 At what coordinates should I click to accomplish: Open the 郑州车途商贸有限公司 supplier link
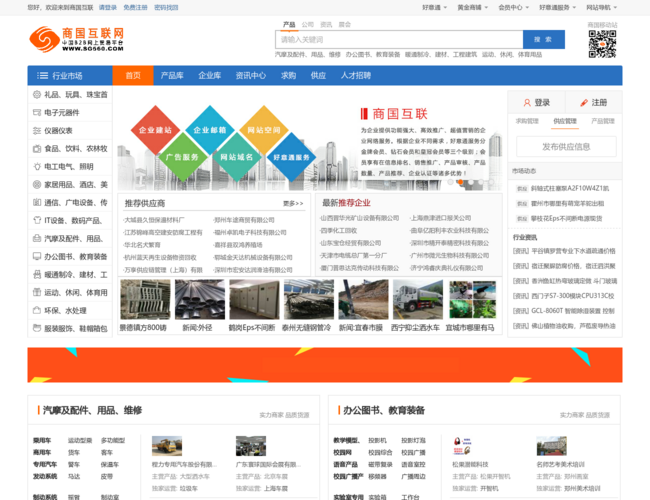pyautogui.click(x=244, y=220)
